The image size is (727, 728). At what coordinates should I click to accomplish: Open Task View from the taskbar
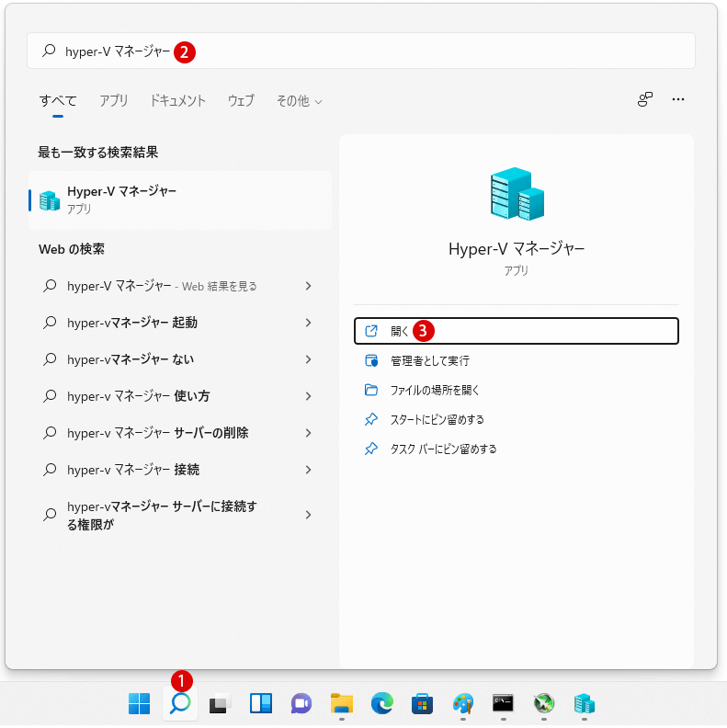click(220, 703)
